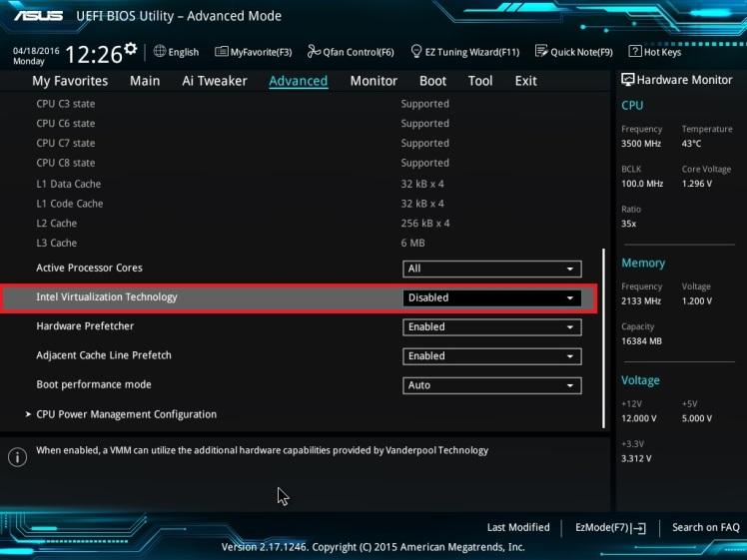747x560 pixels.
Task: Select the Advanced tab
Action: point(299,81)
